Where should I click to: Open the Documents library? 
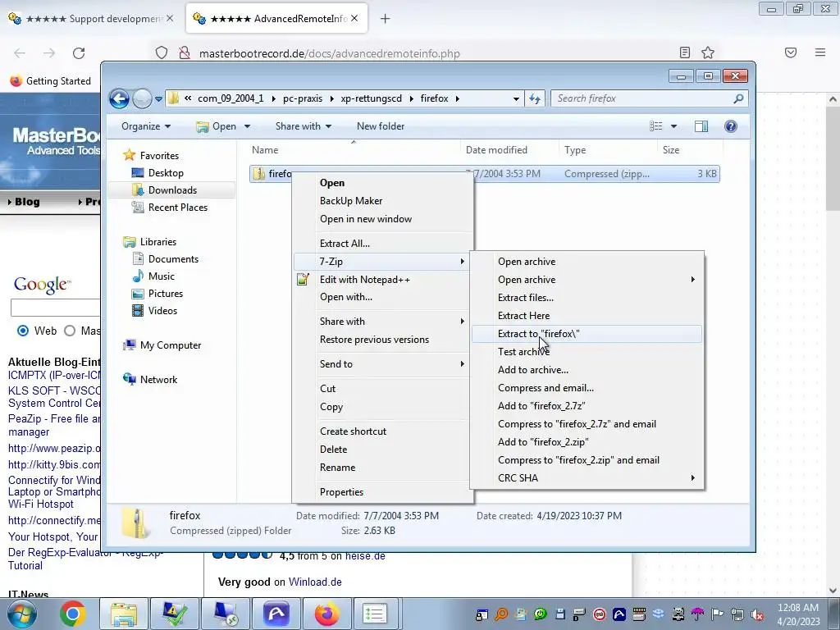coord(173,258)
